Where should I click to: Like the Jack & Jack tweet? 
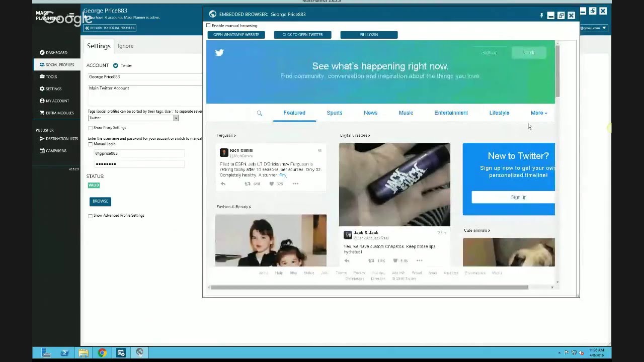[395, 260]
